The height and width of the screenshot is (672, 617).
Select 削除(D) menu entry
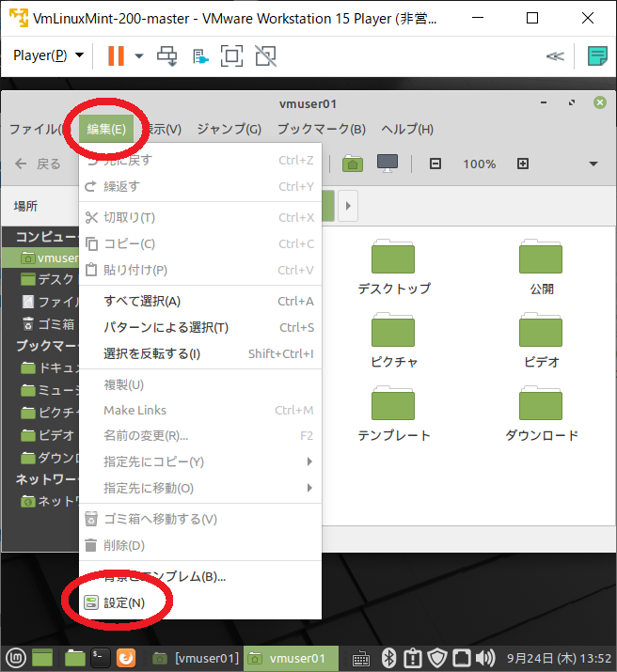pos(200,545)
